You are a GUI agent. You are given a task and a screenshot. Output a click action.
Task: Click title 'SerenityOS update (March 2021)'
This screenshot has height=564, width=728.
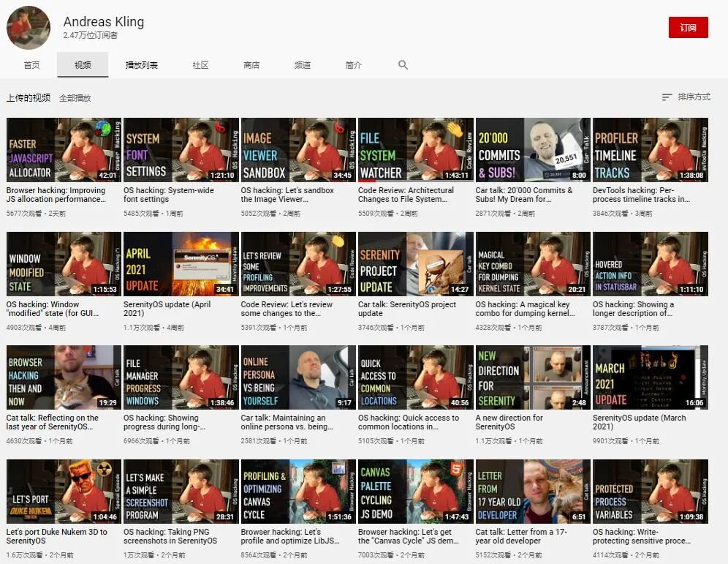640,422
